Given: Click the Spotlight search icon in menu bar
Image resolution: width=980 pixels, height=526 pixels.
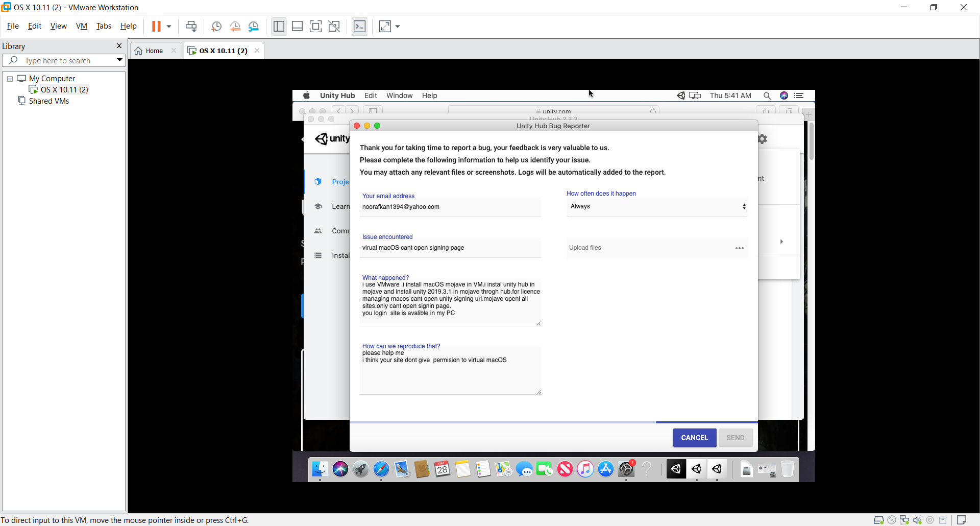Looking at the screenshot, I should pyautogui.click(x=767, y=95).
